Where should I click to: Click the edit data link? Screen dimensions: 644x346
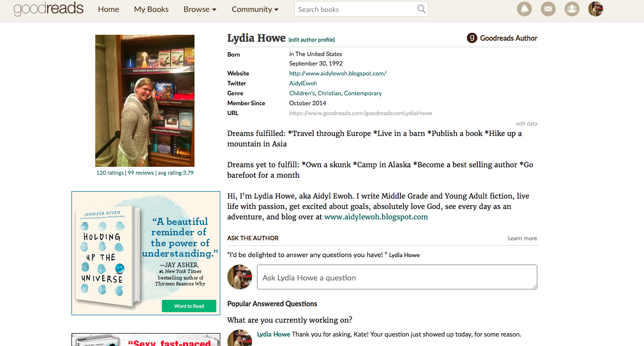point(526,124)
